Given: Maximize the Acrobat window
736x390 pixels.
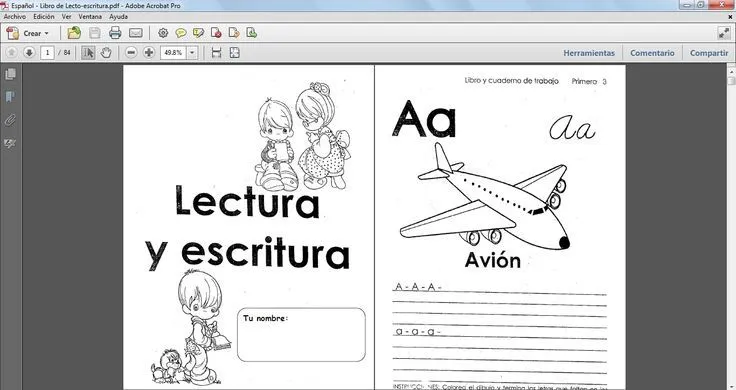Looking at the screenshot, I should click(x=701, y=5).
